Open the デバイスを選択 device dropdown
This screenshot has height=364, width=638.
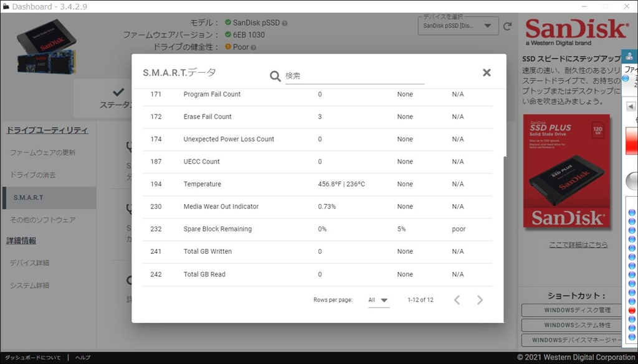458,26
